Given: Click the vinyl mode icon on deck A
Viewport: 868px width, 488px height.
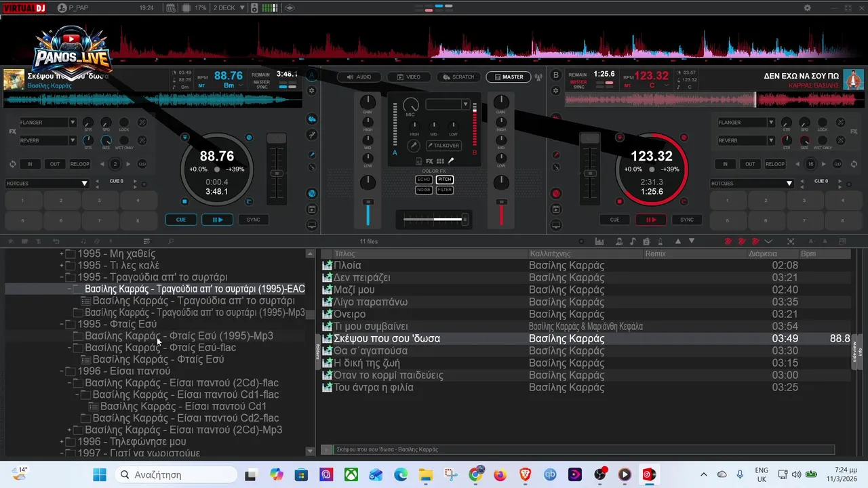Looking at the screenshot, I should pos(312,193).
